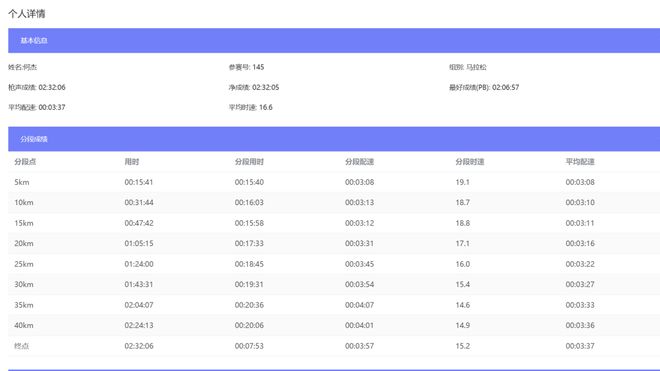The image size is (660, 371).
Task: Click the 枪声成绩 02:32:06 field
Action: (x=37, y=87)
